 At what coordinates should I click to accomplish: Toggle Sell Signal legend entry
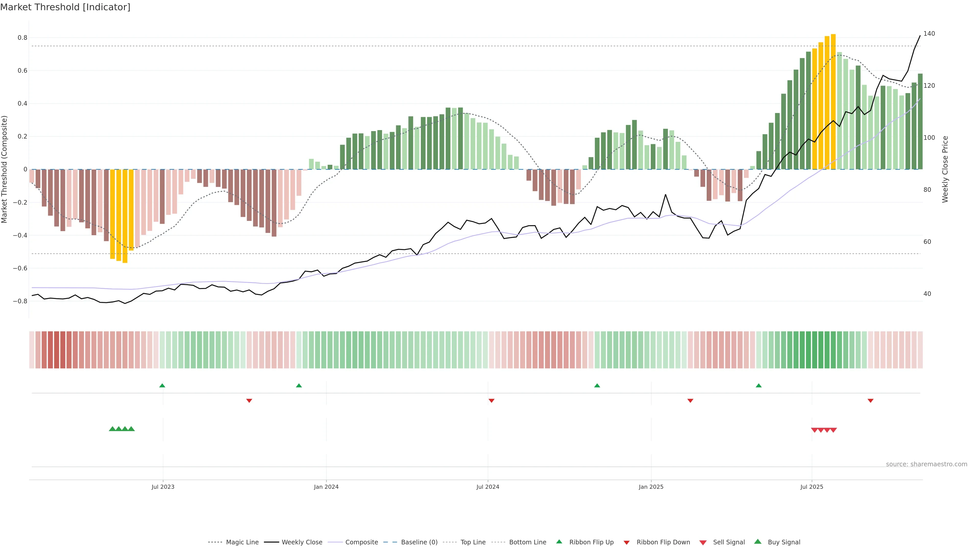pyautogui.click(x=729, y=542)
